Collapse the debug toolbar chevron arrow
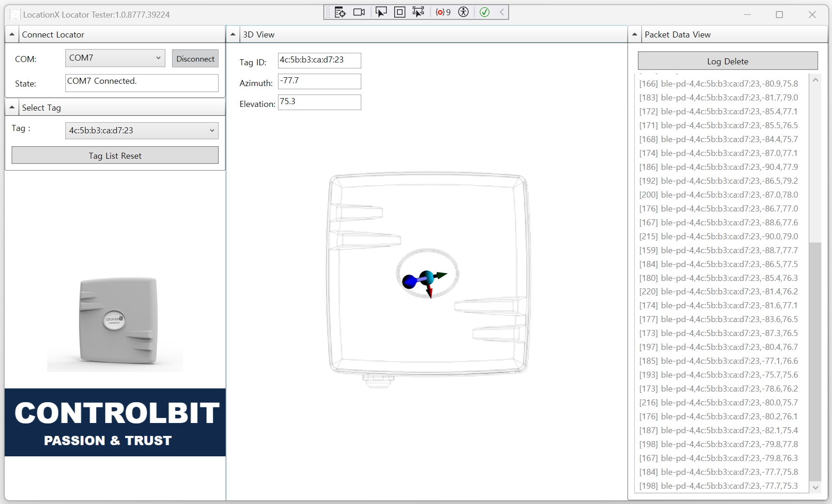This screenshot has height=504, width=832. coord(502,12)
